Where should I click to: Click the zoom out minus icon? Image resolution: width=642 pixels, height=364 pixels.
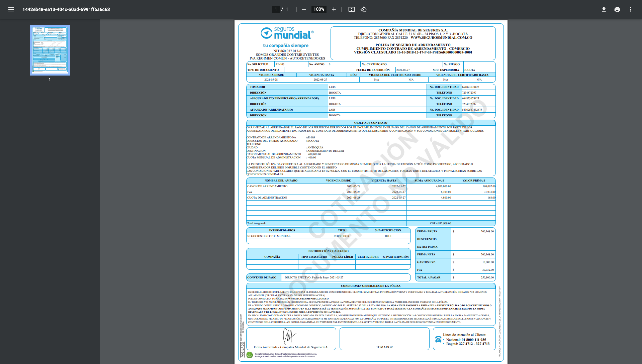[x=304, y=9]
